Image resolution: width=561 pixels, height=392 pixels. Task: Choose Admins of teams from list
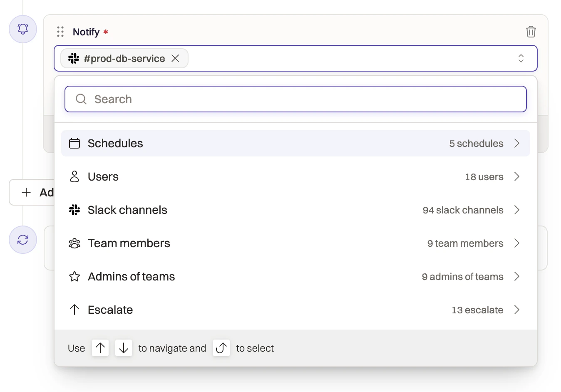[x=132, y=277]
